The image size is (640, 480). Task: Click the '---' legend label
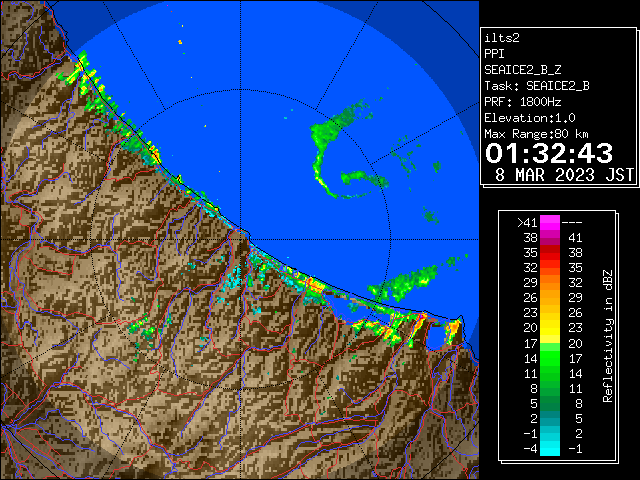pyautogui.click(x=572, y=223)
